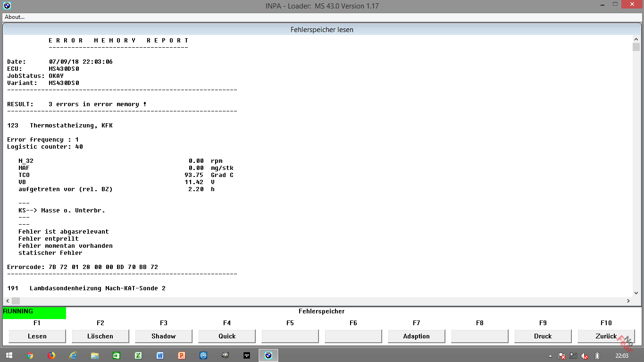Show hidden system tray icons
644x362 pixels.
click(x=550, y=356)
